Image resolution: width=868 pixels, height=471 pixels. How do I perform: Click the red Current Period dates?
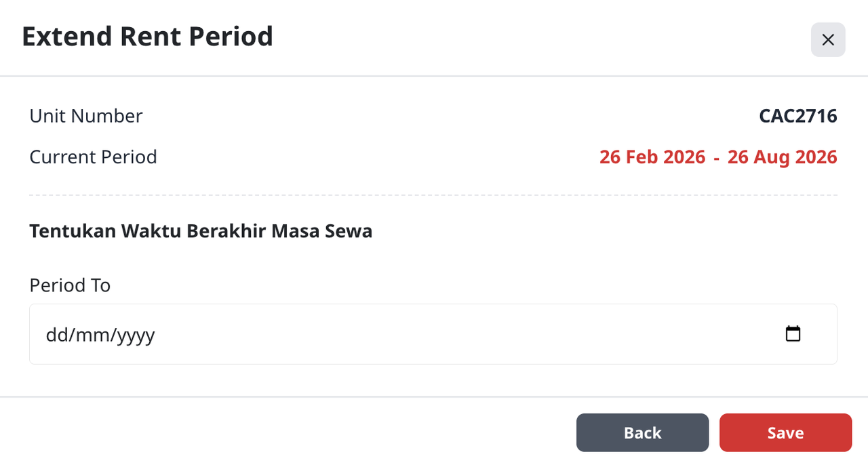click(718, 157)
